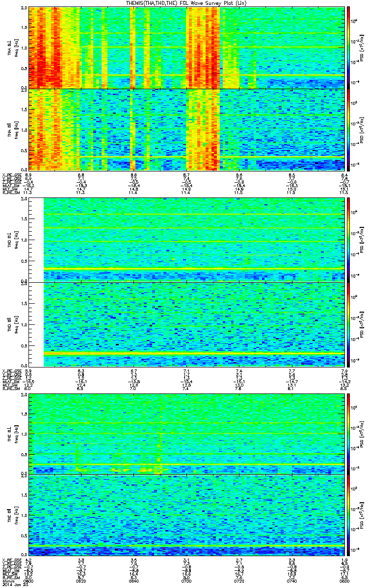Select the THD B-parallel spectrogram panel
368x588 pixels.
coord(186,324)
